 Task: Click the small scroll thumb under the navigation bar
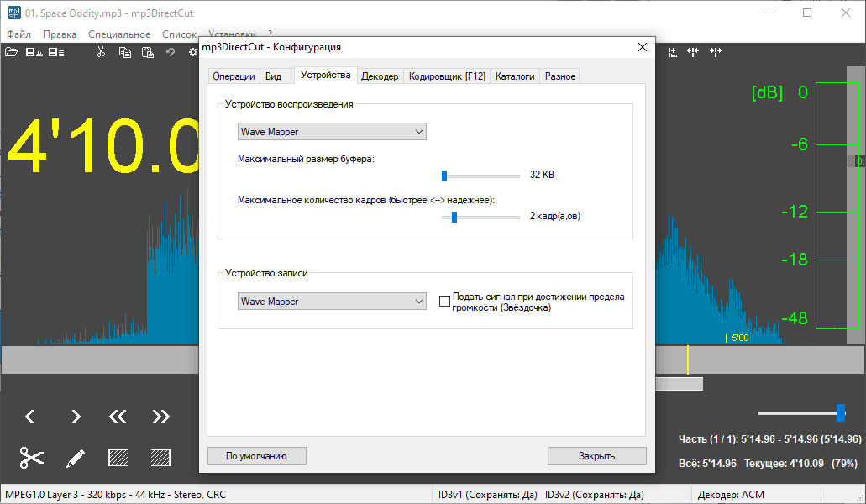(x=679, y=384)
